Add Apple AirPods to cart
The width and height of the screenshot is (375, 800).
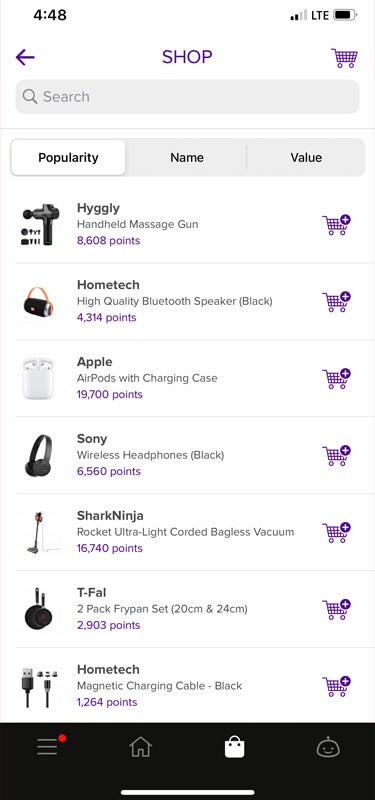click(x=337, y=379)
